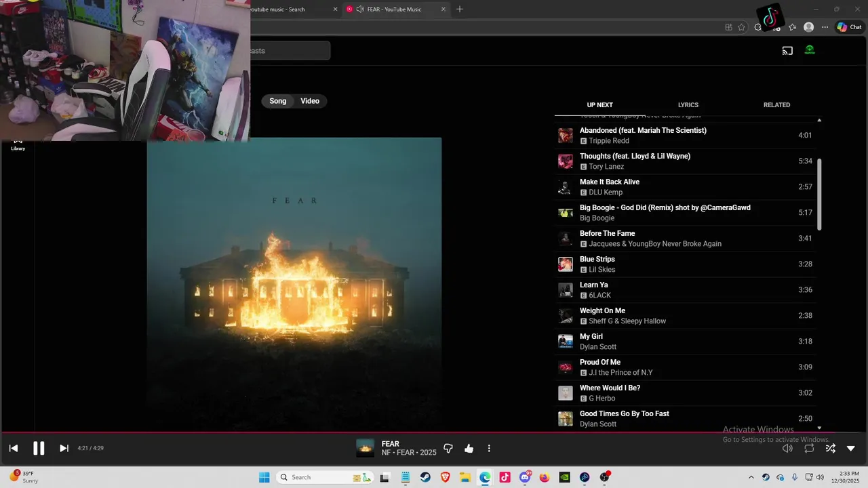Like the song FEAR

point(469,448)
